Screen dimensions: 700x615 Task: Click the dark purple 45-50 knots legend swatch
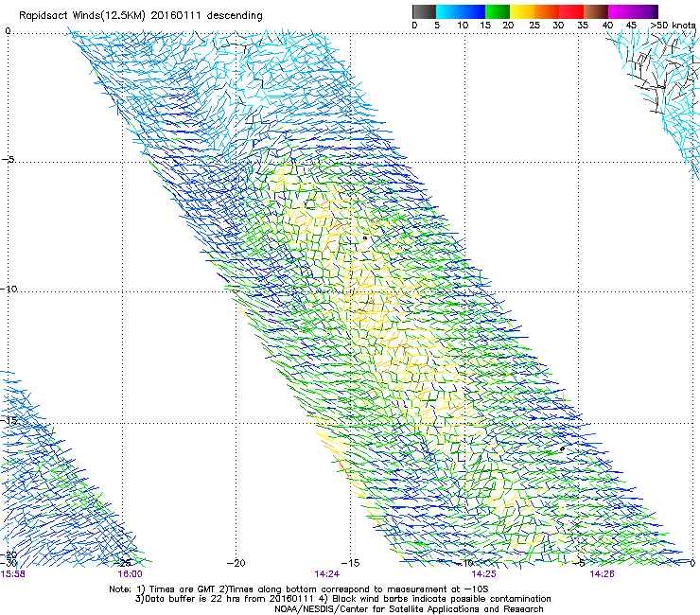pos(645,11)
